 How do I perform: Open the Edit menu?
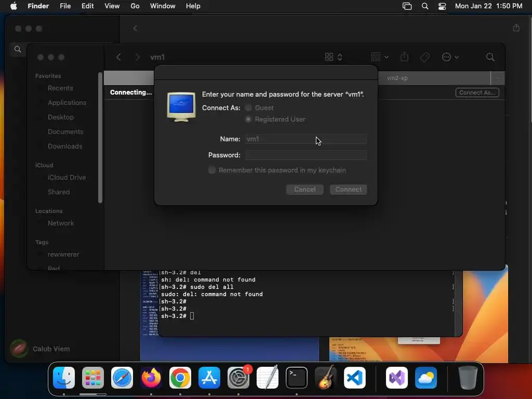(87, 6)
